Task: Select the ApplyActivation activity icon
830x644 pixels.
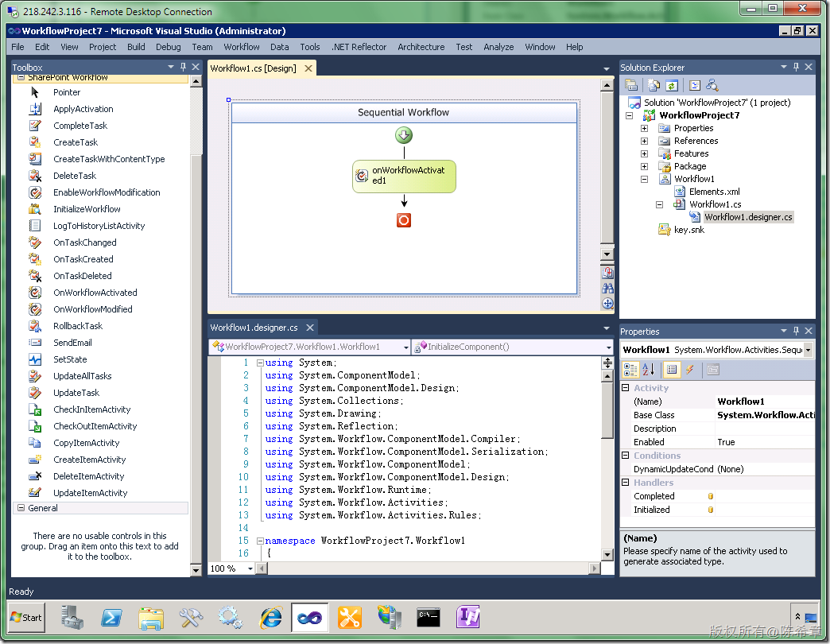Action: (x=35, y=109)
